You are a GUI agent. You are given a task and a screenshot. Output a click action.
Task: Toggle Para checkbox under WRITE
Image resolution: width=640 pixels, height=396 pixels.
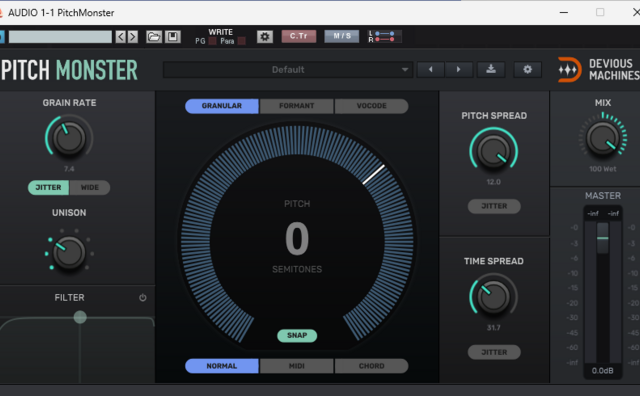coord(242,41)
